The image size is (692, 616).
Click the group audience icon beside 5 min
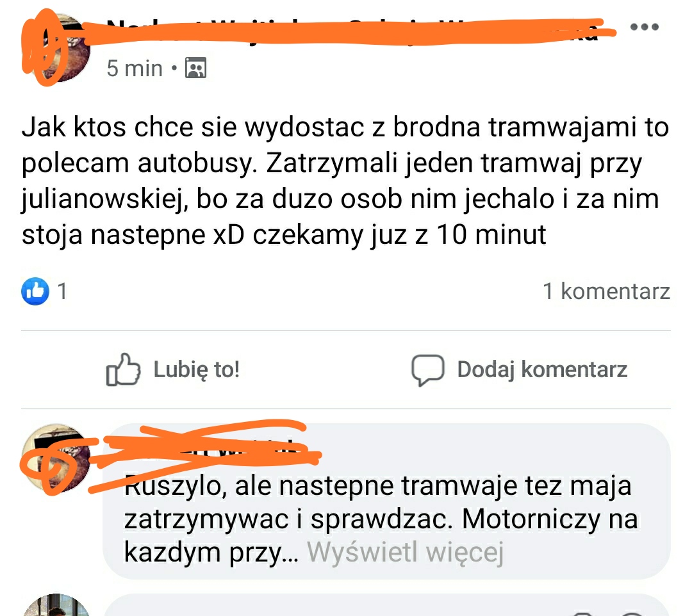pos(195,68)
